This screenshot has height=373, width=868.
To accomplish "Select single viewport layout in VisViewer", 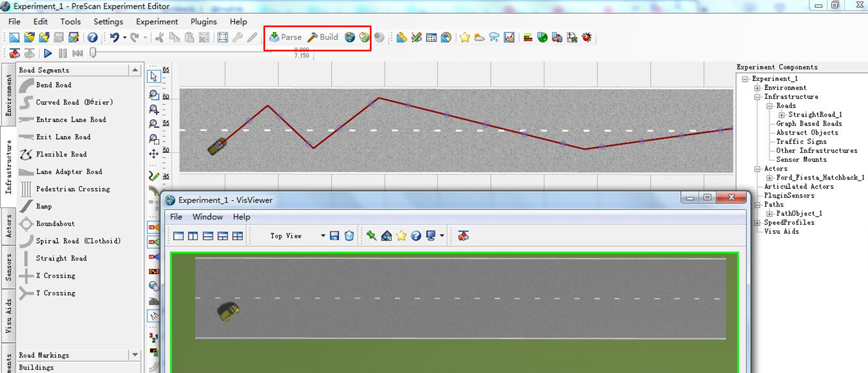I will (178, 236).
